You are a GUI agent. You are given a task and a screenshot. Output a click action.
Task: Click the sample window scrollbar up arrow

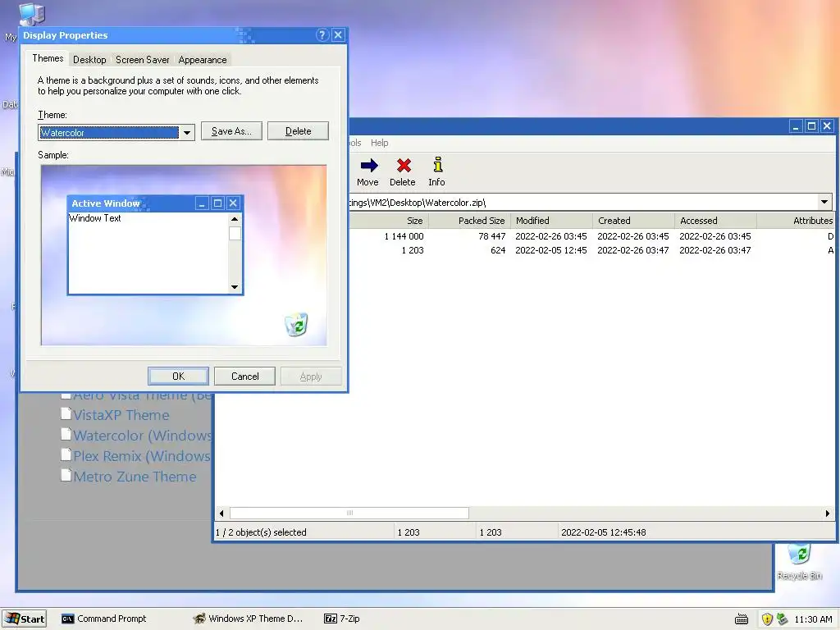pyautogui.click(x=234, y=218)
